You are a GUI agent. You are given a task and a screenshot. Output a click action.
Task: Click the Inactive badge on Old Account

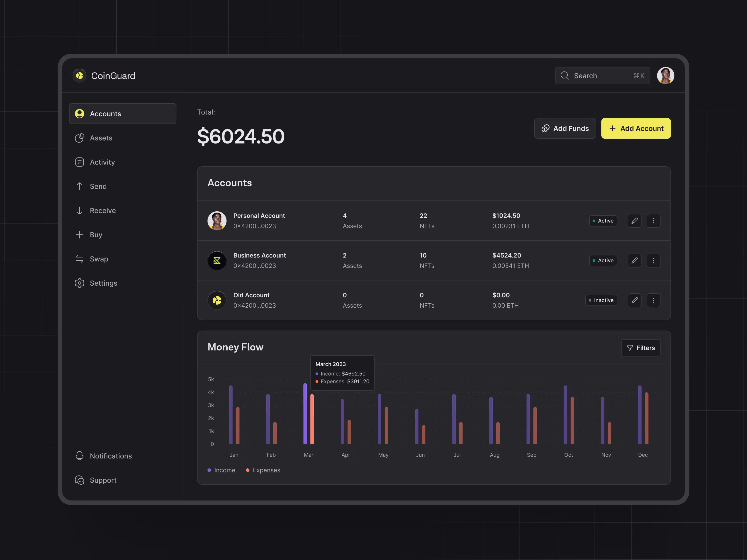[x=601, y=300]
